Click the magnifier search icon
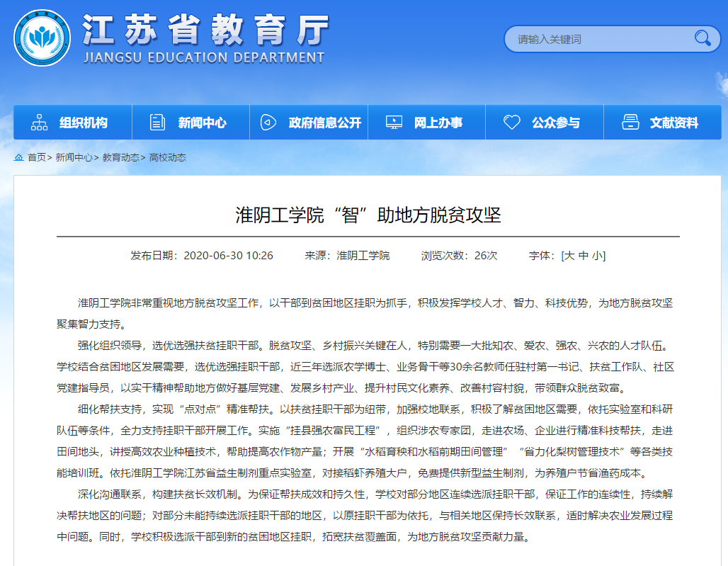The width and height of the screenshot is (728, 566). coord(703,38)
